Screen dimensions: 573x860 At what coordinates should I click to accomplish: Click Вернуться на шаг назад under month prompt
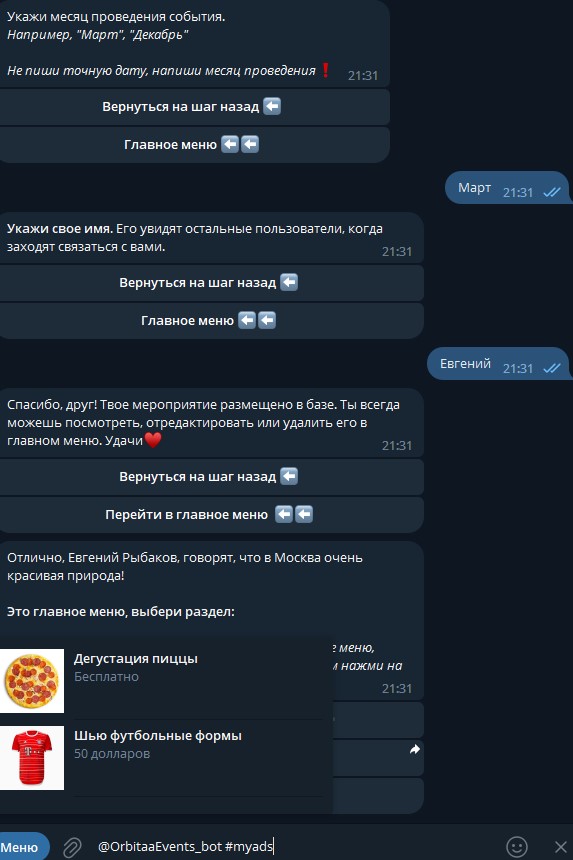(194, 106)
